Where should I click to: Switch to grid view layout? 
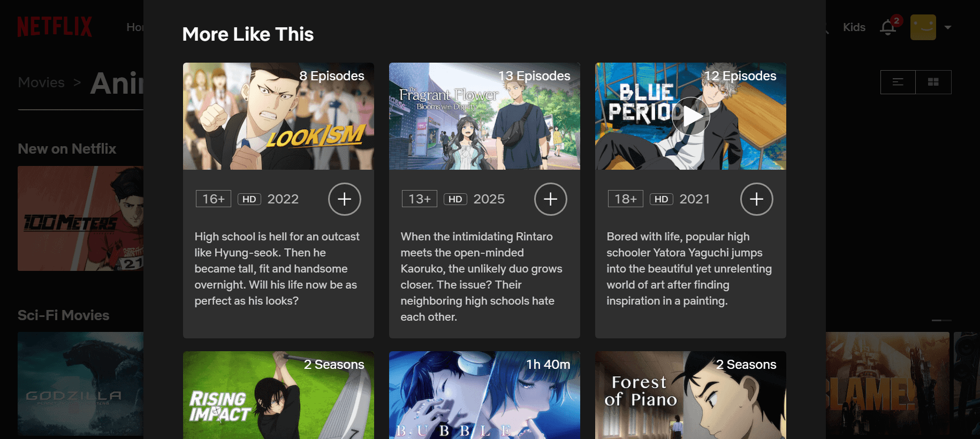(x=933, y=82)
